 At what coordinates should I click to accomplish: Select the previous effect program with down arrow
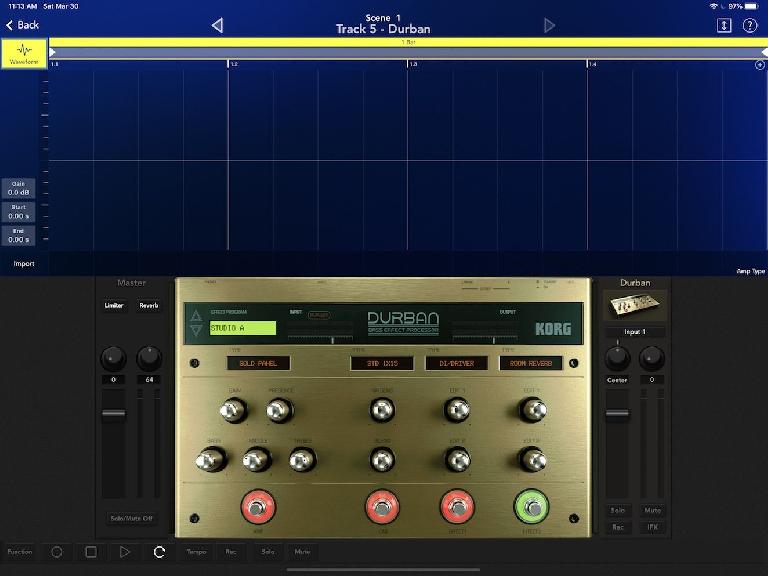coord(196,331)
